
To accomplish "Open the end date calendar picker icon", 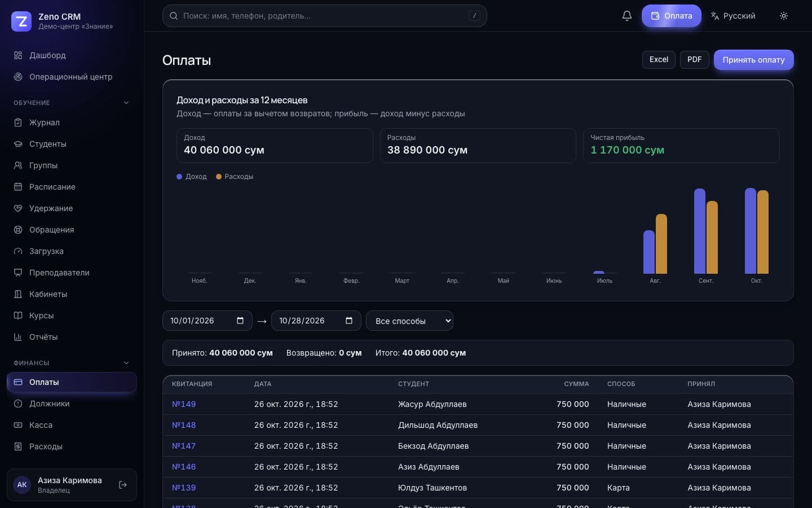I will 349,321.
